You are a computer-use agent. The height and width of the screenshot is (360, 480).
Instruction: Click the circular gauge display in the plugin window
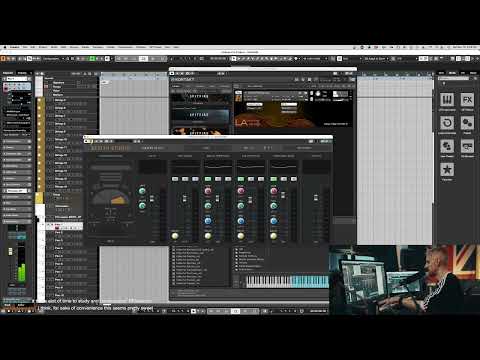click(x=110, y=197)
